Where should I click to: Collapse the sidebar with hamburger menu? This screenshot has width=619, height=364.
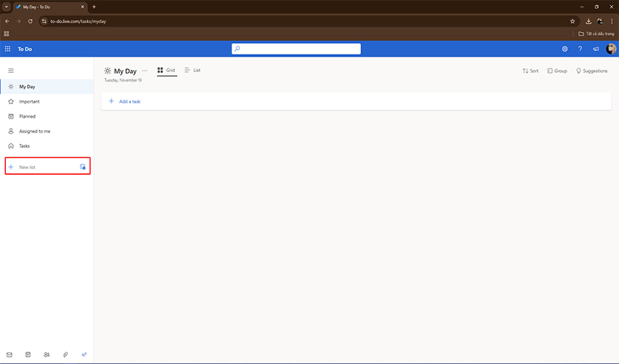11,71
